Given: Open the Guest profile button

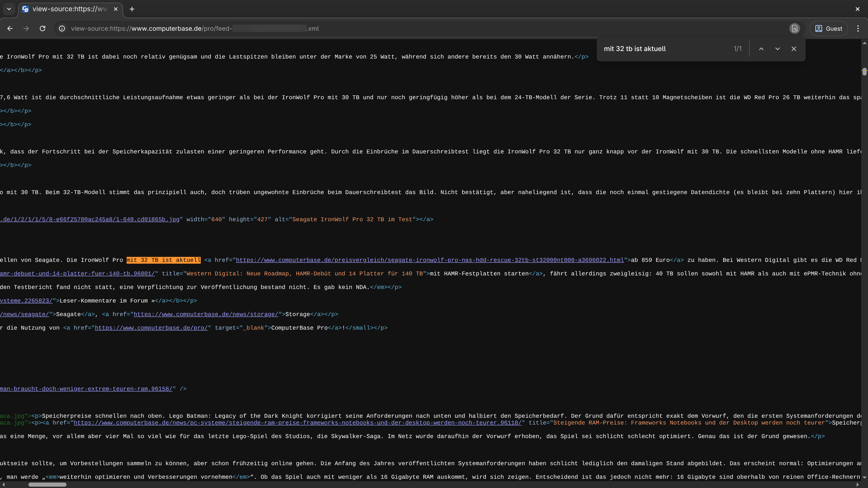Looking at the screenshot, I should tap(829, 29).
